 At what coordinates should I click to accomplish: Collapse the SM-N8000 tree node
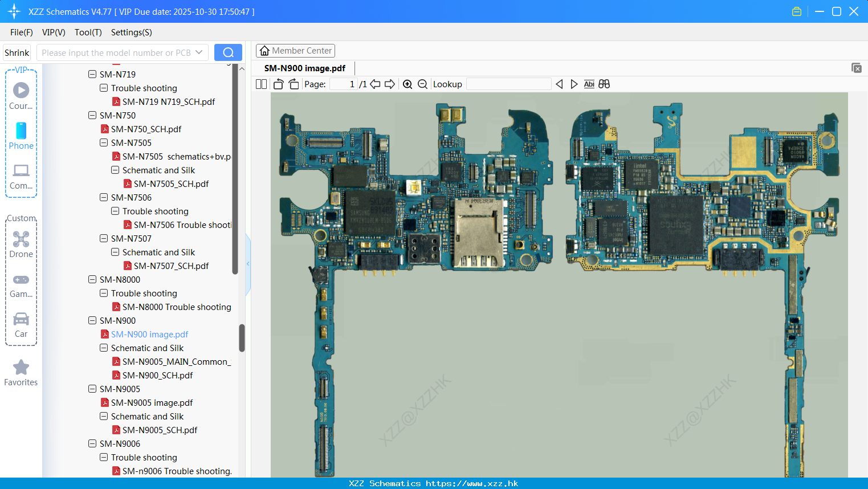(92, 279)
